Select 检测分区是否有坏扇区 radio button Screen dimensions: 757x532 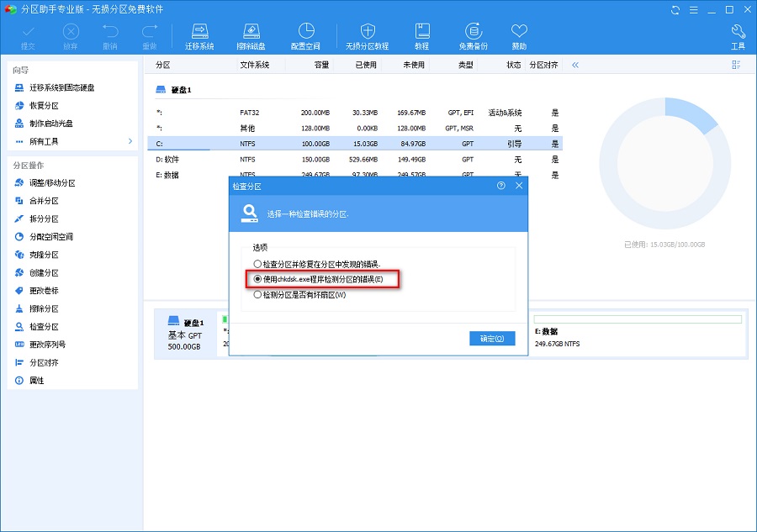pos(258,295)
